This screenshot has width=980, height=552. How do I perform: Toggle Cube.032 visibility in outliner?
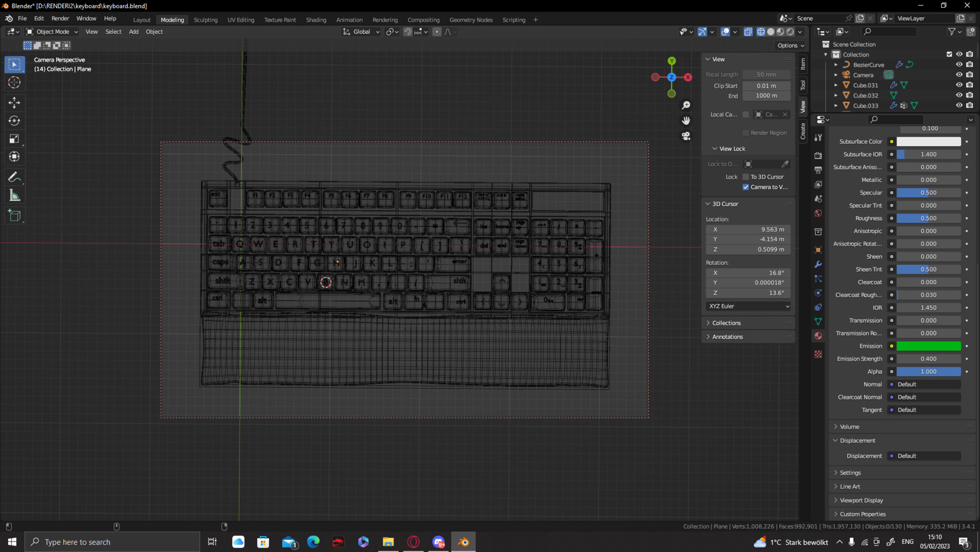pos(959,95)
